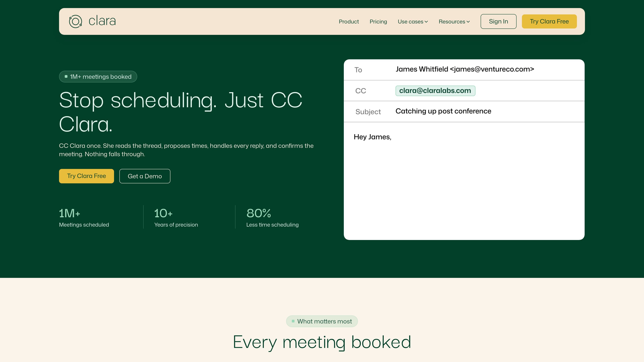
Task: Select the clara@claralabs.com CC chip
Action: pos(435,91)
